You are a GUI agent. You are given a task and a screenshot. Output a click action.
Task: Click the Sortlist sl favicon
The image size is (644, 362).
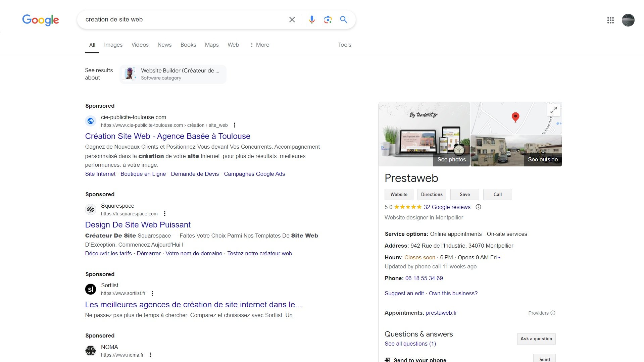[91, 289]
